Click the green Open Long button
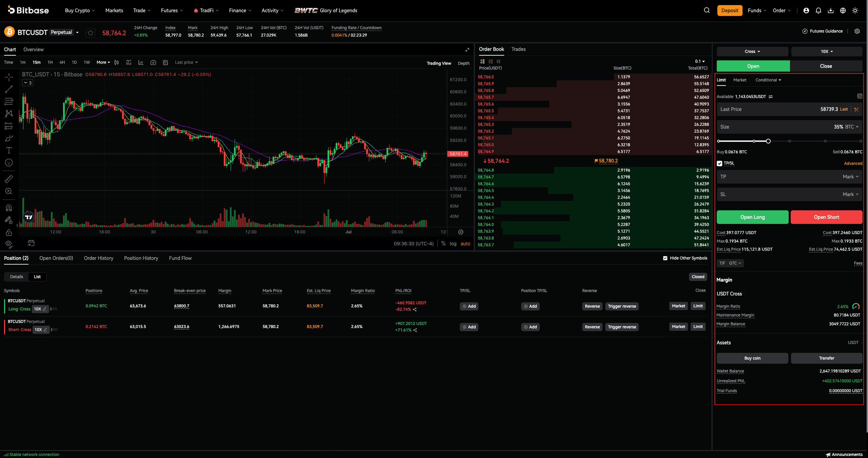The width and height of the screenshot is (868, 458). pyautogui.click(x=753, y=217)
